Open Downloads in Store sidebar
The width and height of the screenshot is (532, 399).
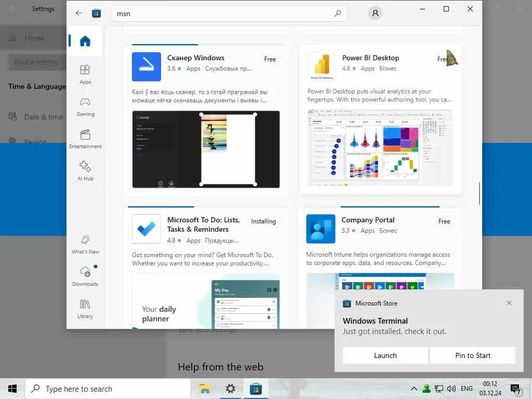(x=85, y=276)
